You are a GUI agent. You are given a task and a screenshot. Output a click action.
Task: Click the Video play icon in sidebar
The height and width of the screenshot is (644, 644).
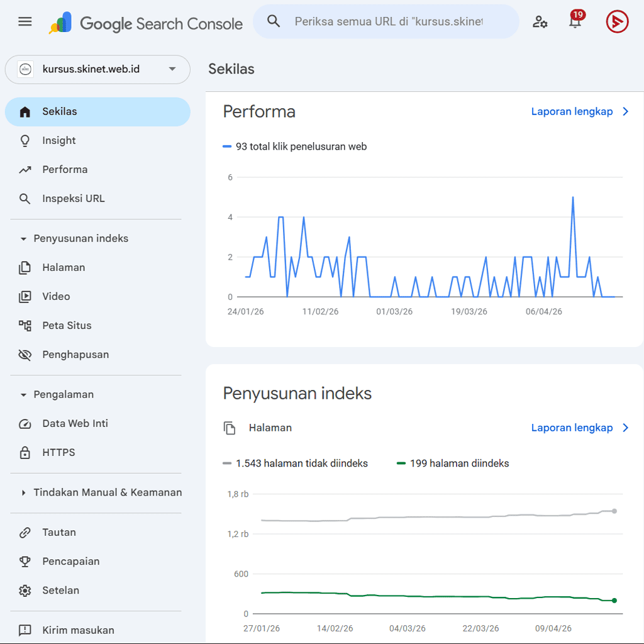25,297
